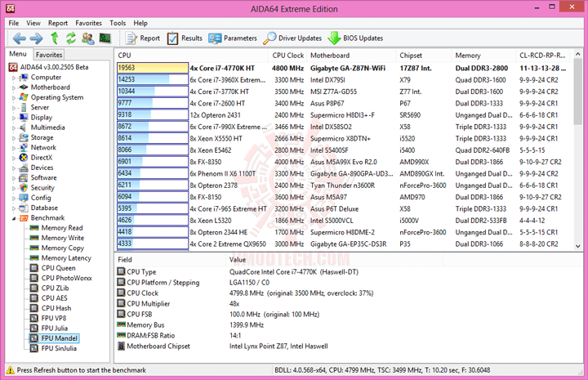Click the Driver Updates magnifier icon
The image size is (588, 380).
269,38
